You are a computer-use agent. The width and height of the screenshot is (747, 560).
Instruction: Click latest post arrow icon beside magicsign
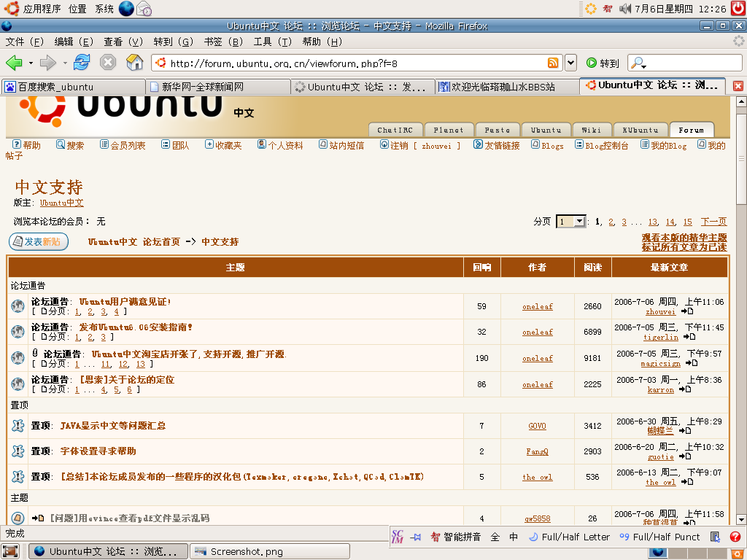click(692, 363)
